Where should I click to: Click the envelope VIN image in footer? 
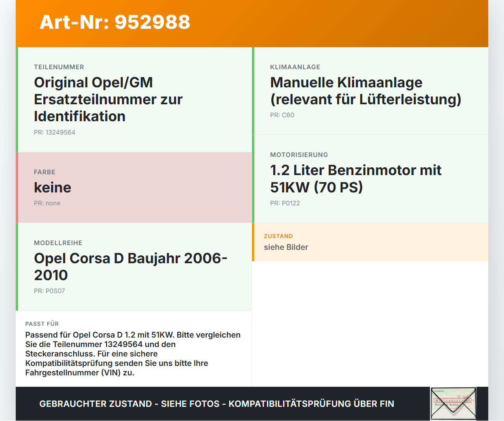(453, 404)
